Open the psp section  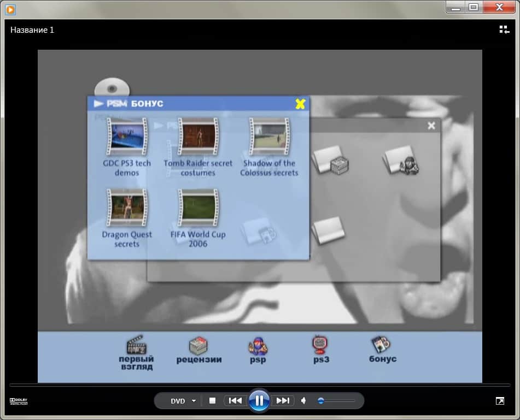pos(258,350)
